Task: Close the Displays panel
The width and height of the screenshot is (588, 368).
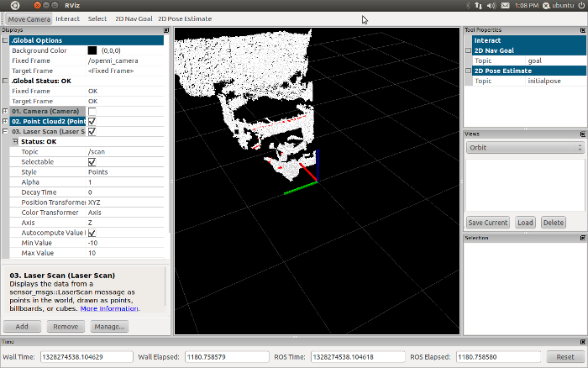Action: click(x=168, y=30)
